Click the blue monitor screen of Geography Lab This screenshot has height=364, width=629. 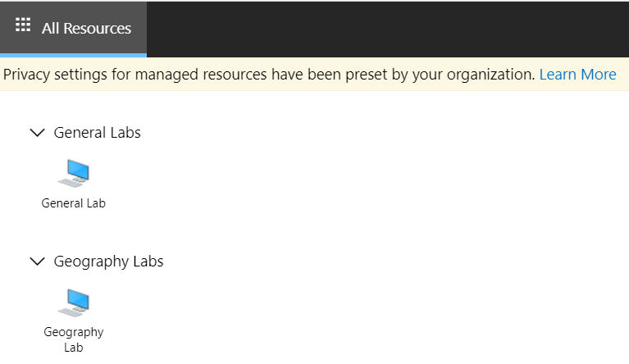pos(78,298)
